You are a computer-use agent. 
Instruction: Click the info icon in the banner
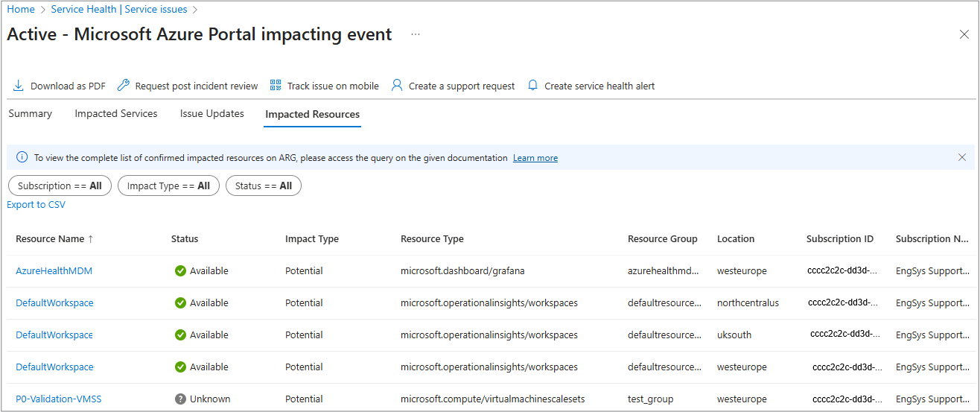pos(22,158)
